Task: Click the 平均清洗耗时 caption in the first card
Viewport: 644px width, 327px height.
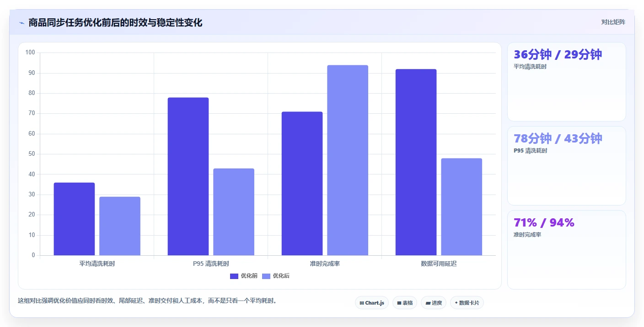Action: tap(530, 67)
